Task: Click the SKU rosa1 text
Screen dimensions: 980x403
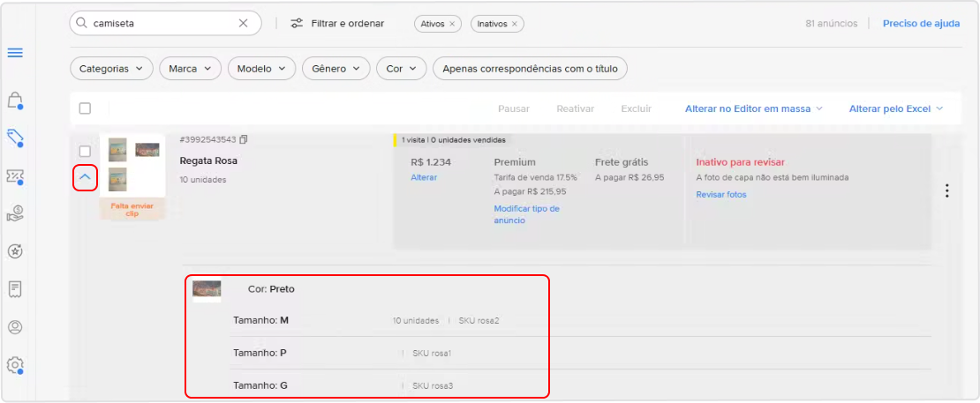Action: point(432,353)
